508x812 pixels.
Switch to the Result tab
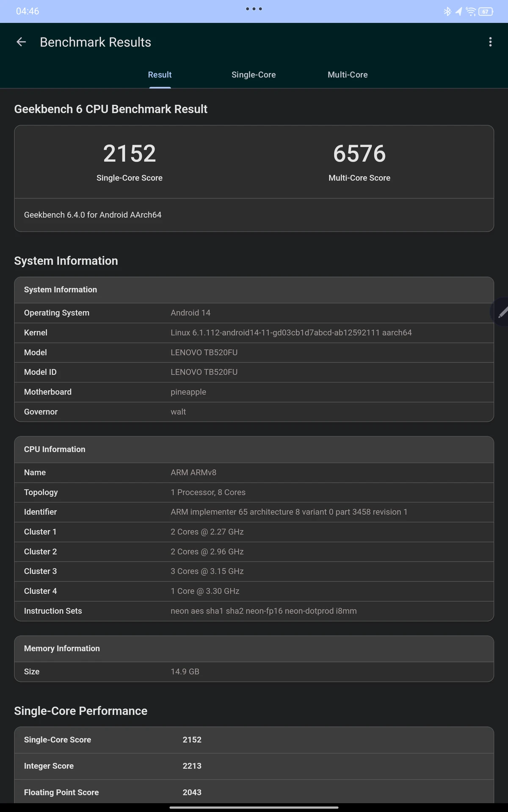click(x=160, y=75)
